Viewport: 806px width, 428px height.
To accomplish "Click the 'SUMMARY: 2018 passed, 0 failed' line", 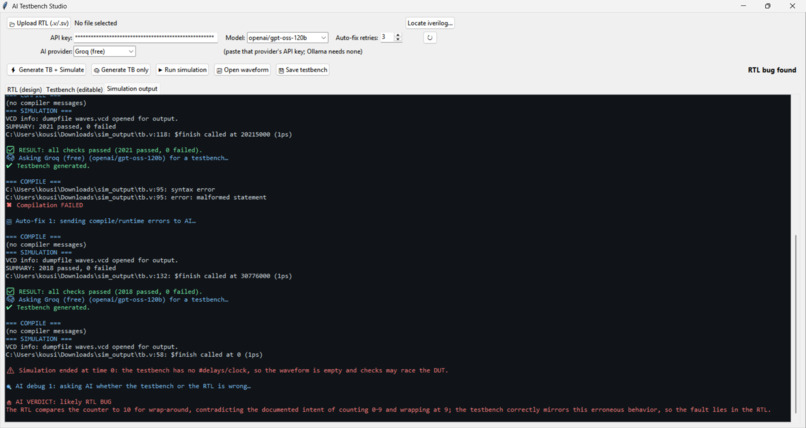I will click(61, 268).
